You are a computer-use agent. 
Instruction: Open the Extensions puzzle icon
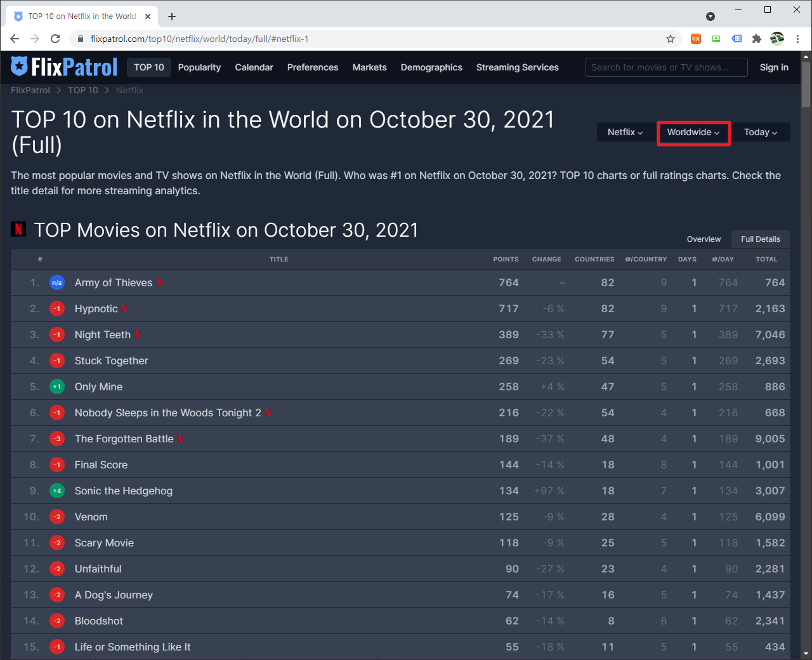coord(756,39)
